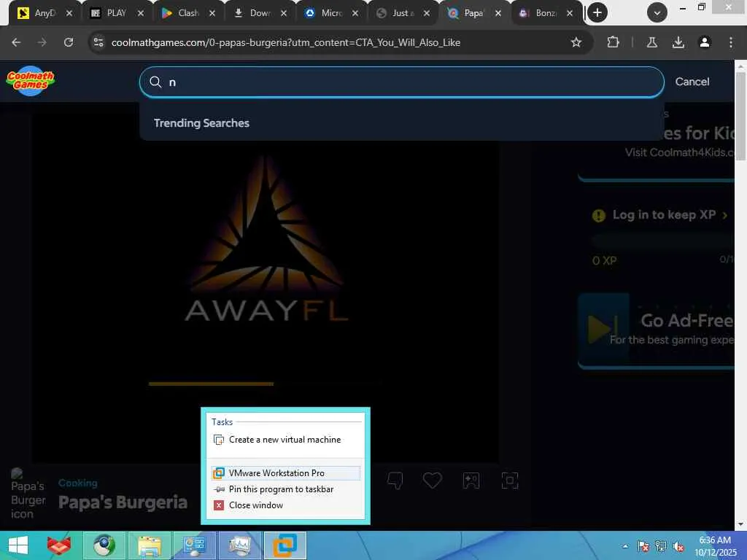Image resolution: width=747 pixels, height=560 pixels.
Task: Select Create a new virtual machine
Action: pyautogui.click(x=285, y=440)
